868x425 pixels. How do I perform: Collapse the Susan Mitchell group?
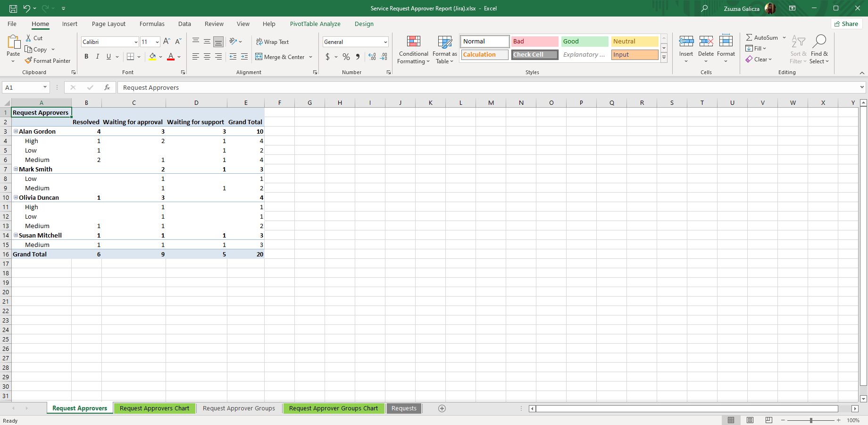point(16,235)
